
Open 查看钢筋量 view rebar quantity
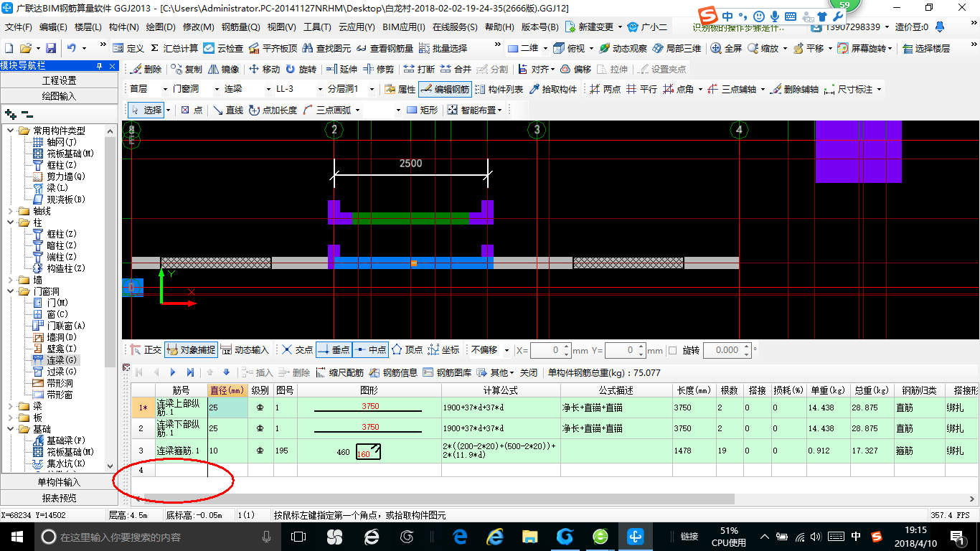point(385,48)
